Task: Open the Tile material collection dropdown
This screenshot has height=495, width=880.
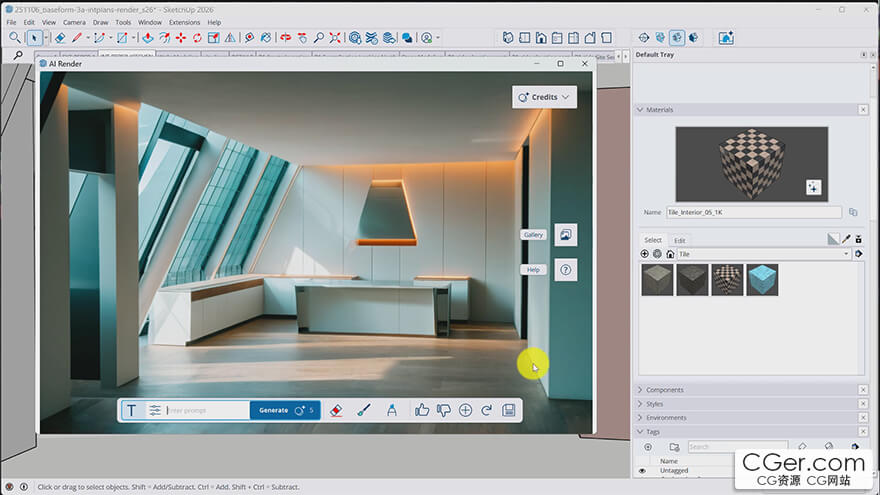Action: 846,254
